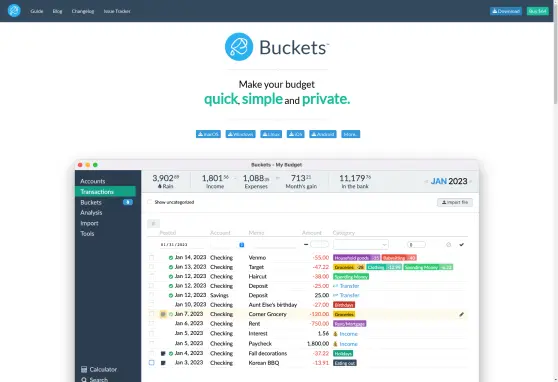Viewport: 558px width, 382px height.
Task: Click the small gray button above Posted column
Action: point(153,224)
